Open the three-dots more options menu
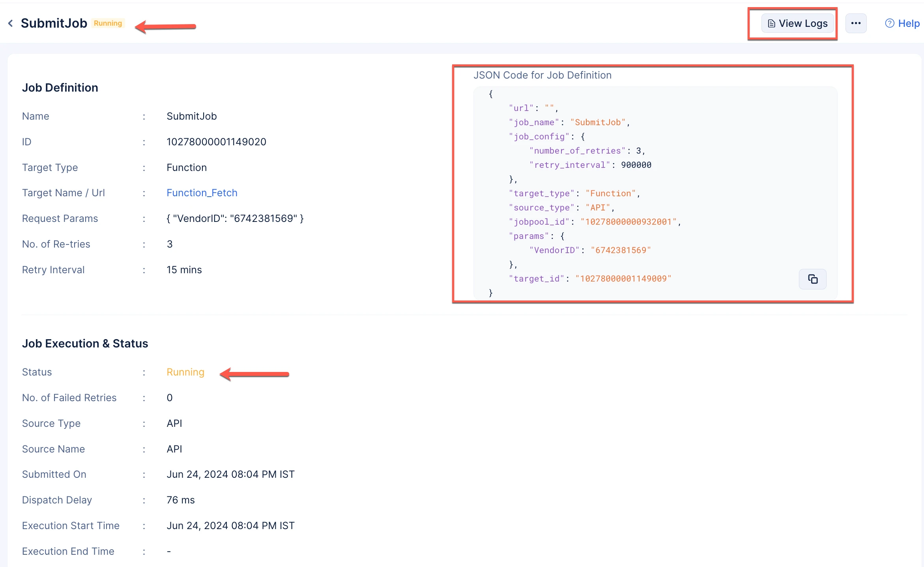The width and height of the screenshot is (924, 567). click(x=856, y=23)
